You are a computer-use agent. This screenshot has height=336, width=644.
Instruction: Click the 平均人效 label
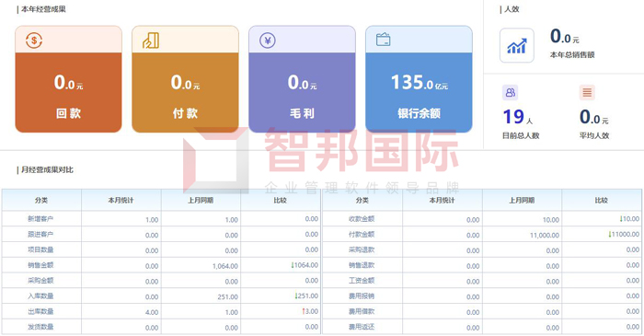point(594,135)
